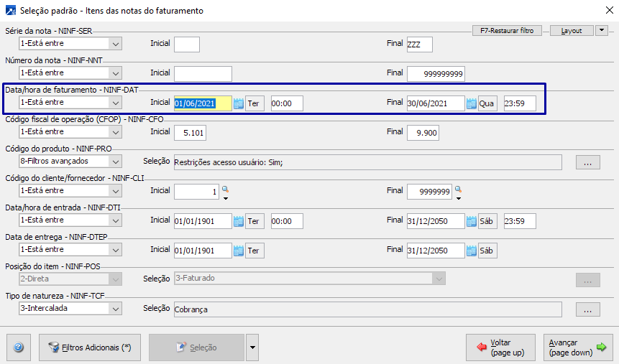Click the Número da nota final field
The width and height of the screenshot is (619, 364).
click(x=436, y=74)
